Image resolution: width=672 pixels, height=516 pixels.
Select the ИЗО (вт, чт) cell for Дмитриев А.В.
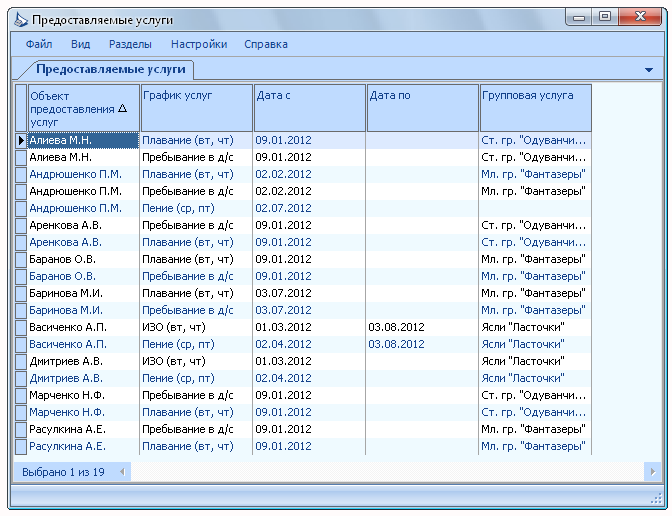click(x=196, y=362)
